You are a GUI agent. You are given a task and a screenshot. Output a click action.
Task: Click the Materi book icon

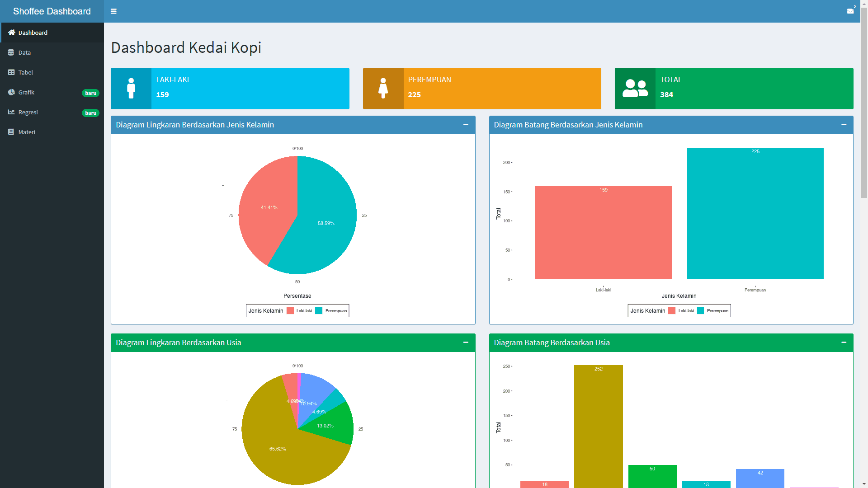(x=11, y=132)
